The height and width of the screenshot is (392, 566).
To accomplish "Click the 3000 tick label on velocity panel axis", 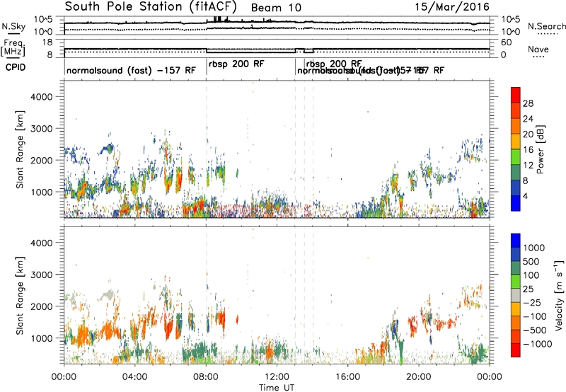I will pos(42,275).
